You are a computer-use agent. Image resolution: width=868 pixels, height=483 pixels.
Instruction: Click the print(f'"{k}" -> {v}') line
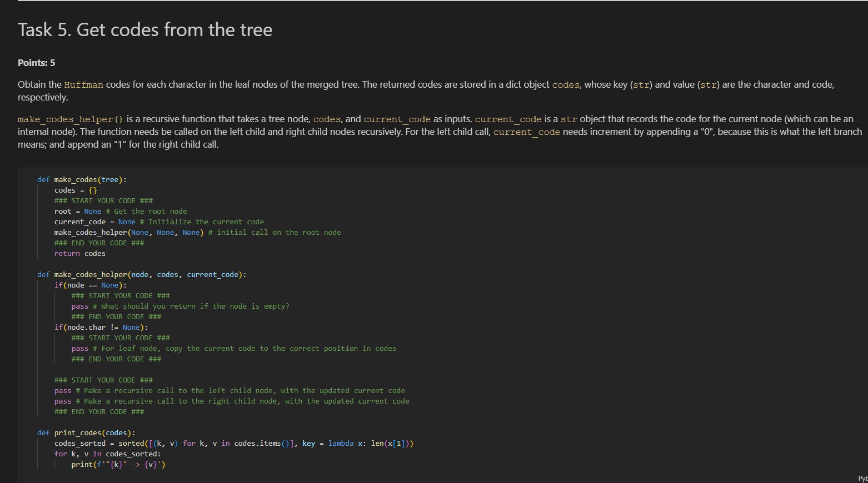[117, 464]
